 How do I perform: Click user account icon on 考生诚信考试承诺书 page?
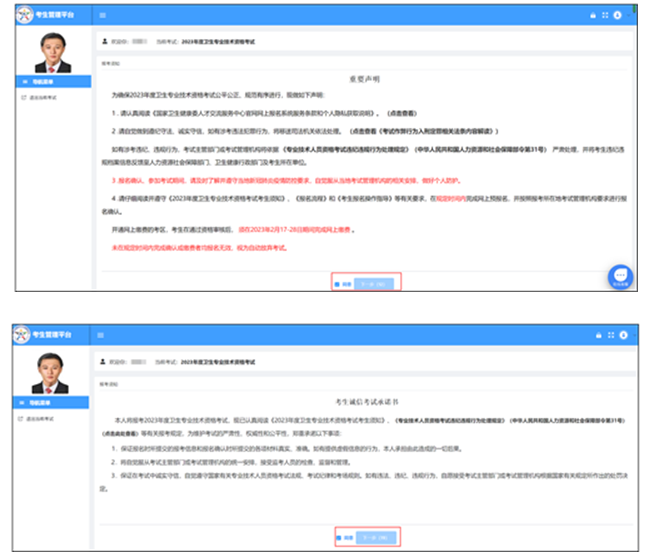click(623, 335)
